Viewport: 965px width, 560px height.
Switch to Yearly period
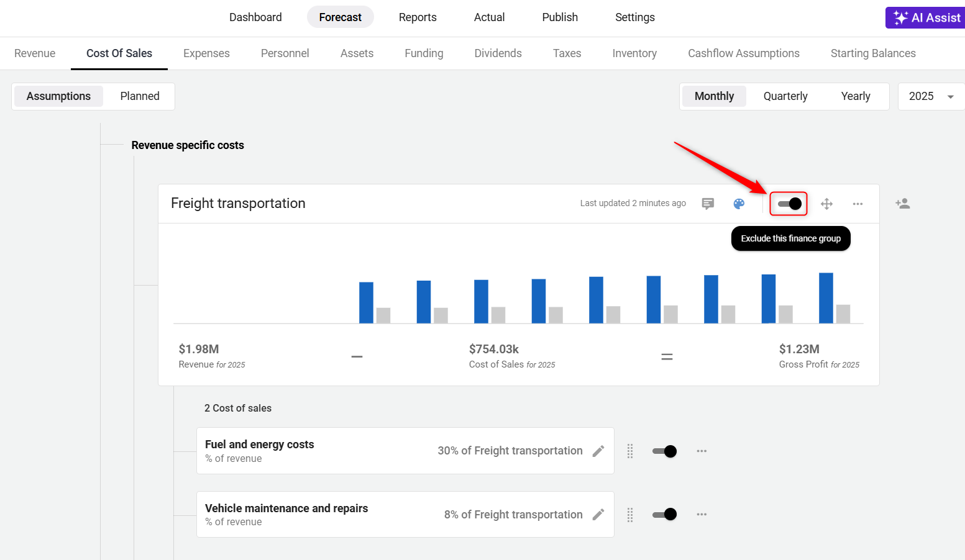tap(856, 96)
